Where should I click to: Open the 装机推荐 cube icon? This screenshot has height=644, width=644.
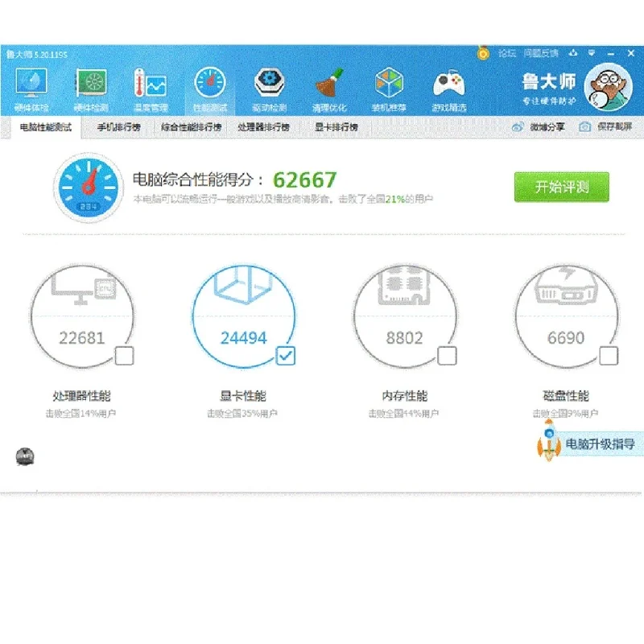pos(389,89)
